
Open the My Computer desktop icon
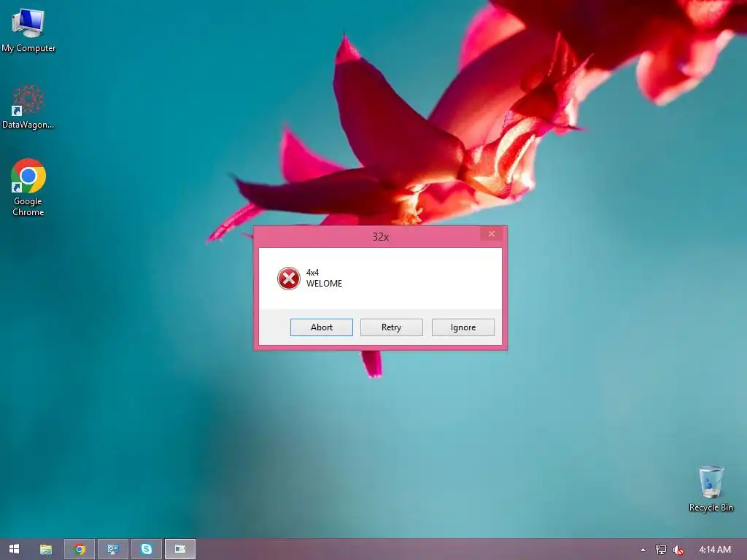[28, 29]
